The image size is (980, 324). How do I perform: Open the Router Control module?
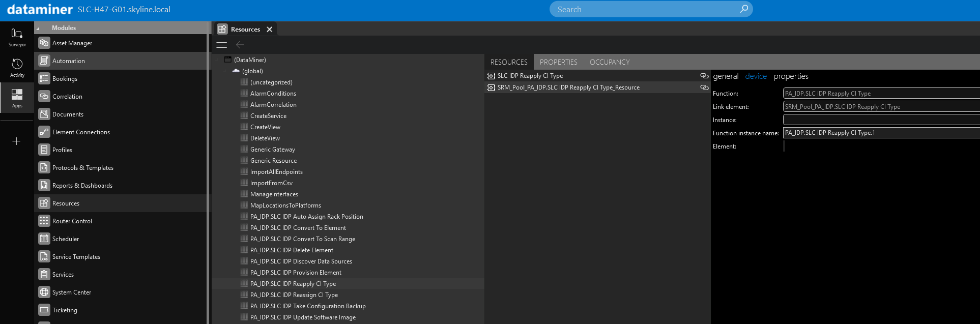(x=72, y=221)
